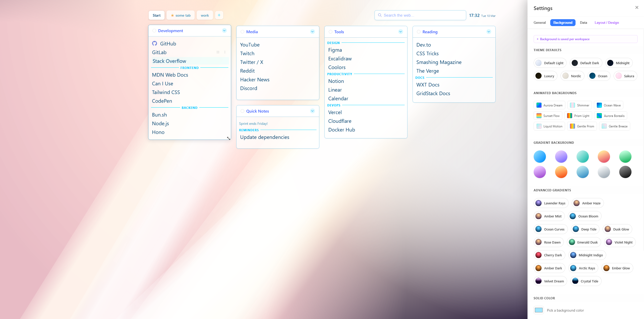Toggle the checkbox next to Quick Notes
644x319 pixels.
pos(242,111)
